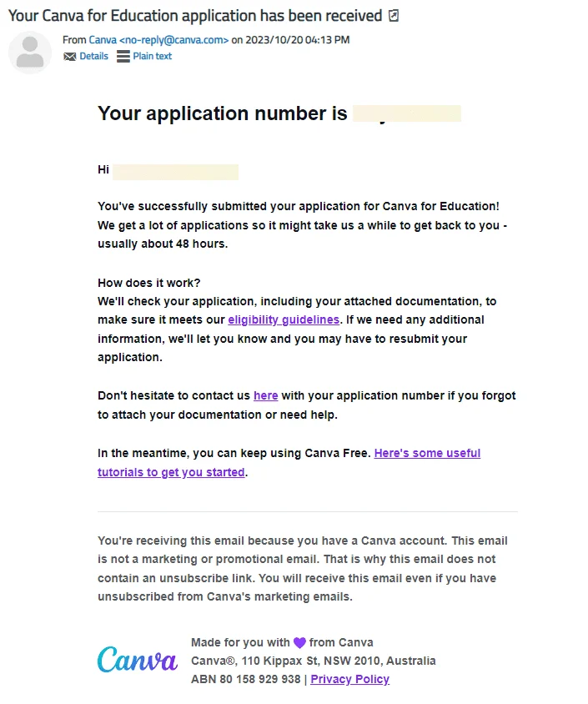Click the lines icon beside Plain text
588x704 pixels.
coord(123,56)
